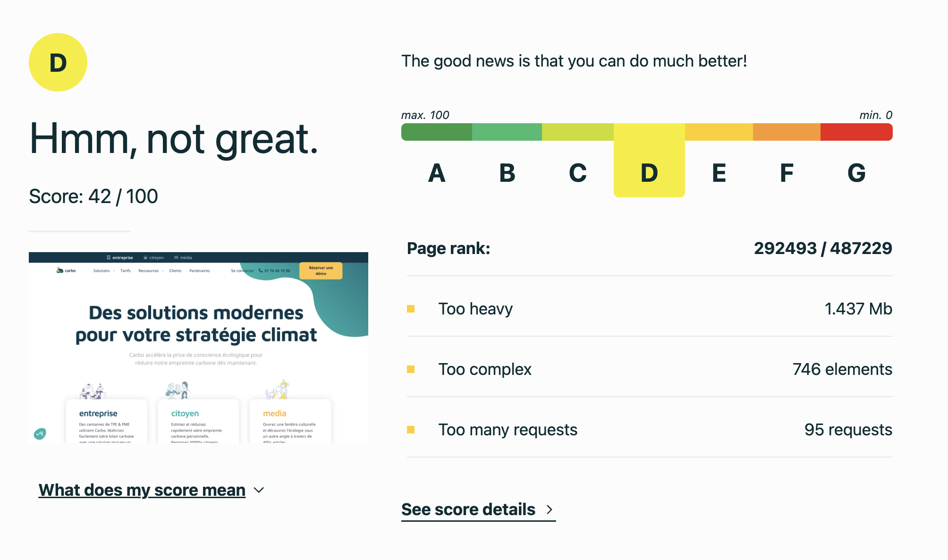The width and height of the screenshot is (948, 560).
Task: Select the entreprise tab in the preview
Action: [120, 258]
